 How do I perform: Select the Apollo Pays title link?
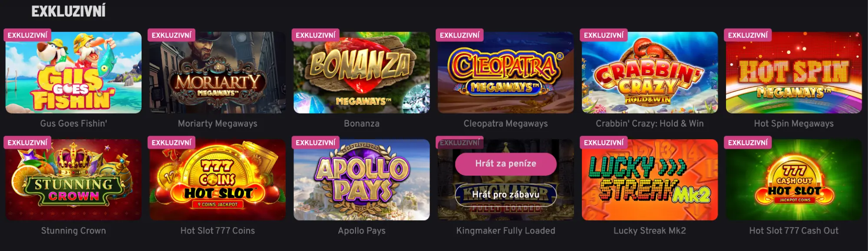pos(363,231)
